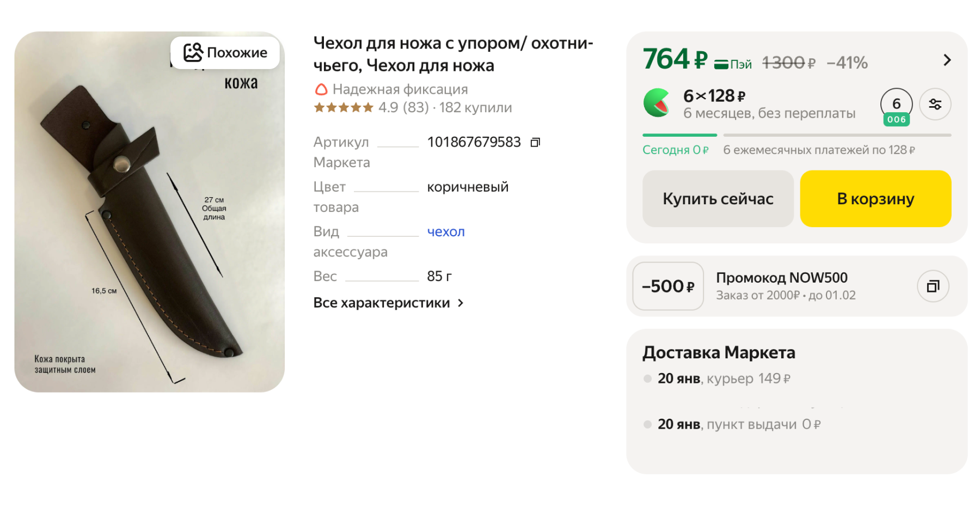The height and width of the screenshot is (513, 980).
Task: Open the Доставка Маркета section
Action: click(719, 352)
